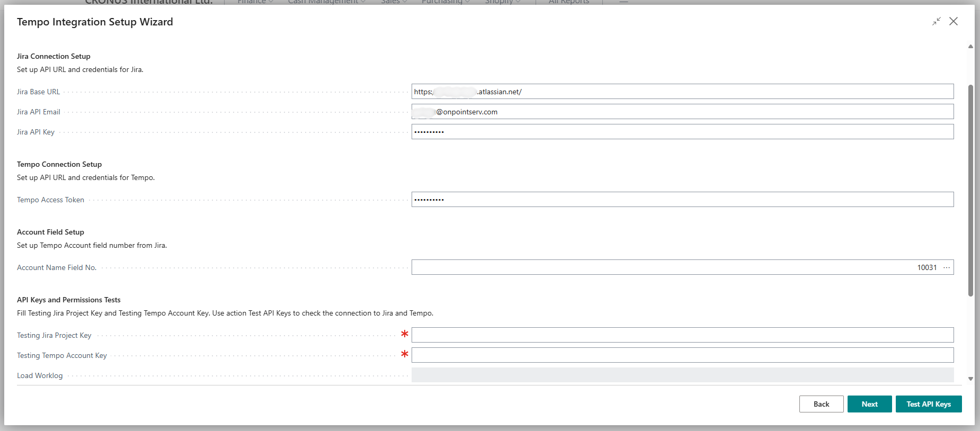Click the Tempo Access Token label
Image resolution: width=980 pixels, height=431 pixels.
(50, 200)
